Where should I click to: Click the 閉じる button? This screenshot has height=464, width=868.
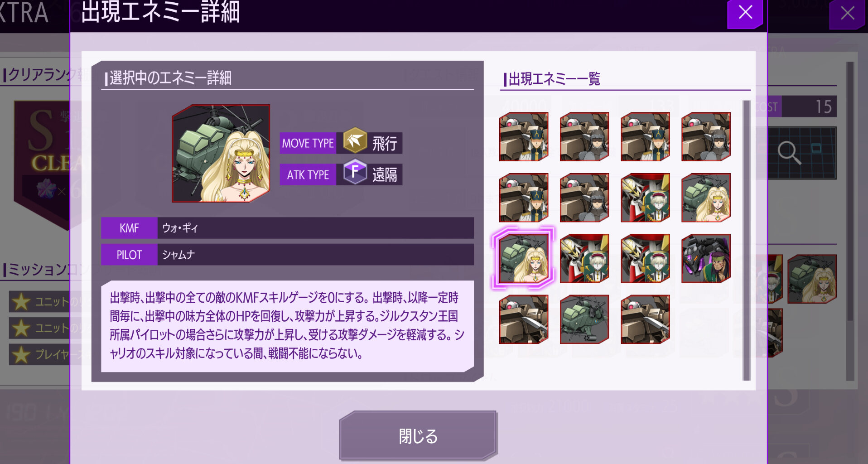coord(418,436)
